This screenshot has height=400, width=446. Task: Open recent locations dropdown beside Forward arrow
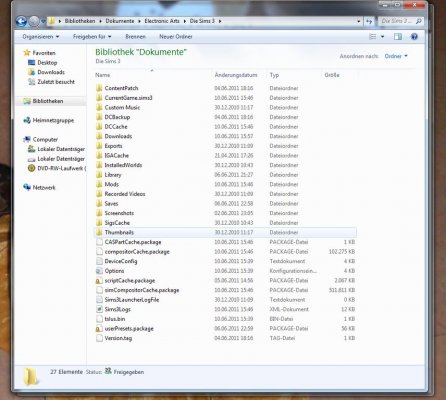click(43, 21)
